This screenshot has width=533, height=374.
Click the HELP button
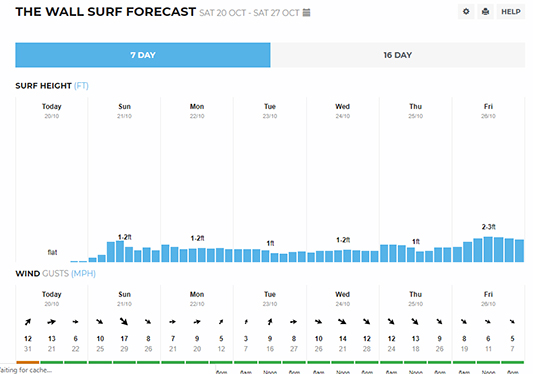coord(511,12)
